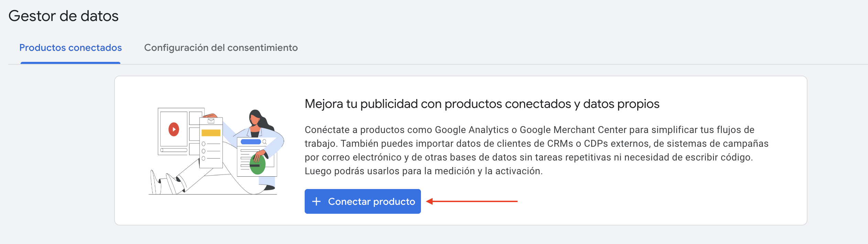Click the red play icon in the illustration
Screen dimensions: 868x244
[174, 129]
